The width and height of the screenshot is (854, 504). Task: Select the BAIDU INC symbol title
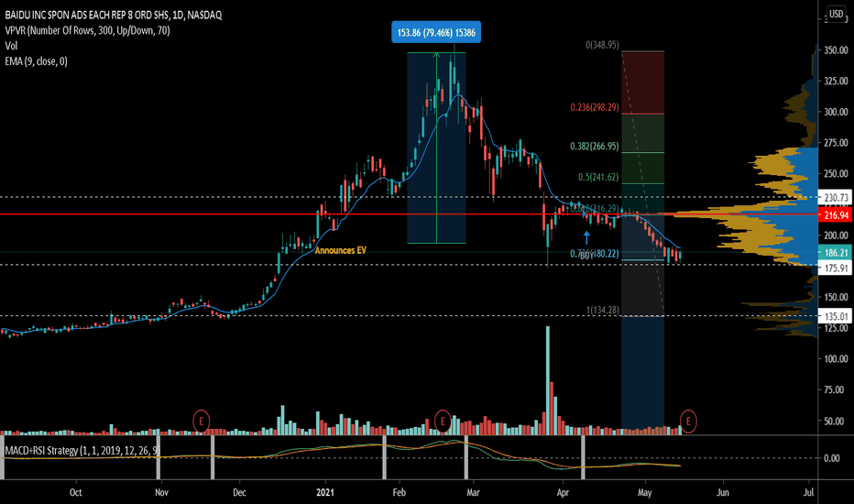point(114,15)
